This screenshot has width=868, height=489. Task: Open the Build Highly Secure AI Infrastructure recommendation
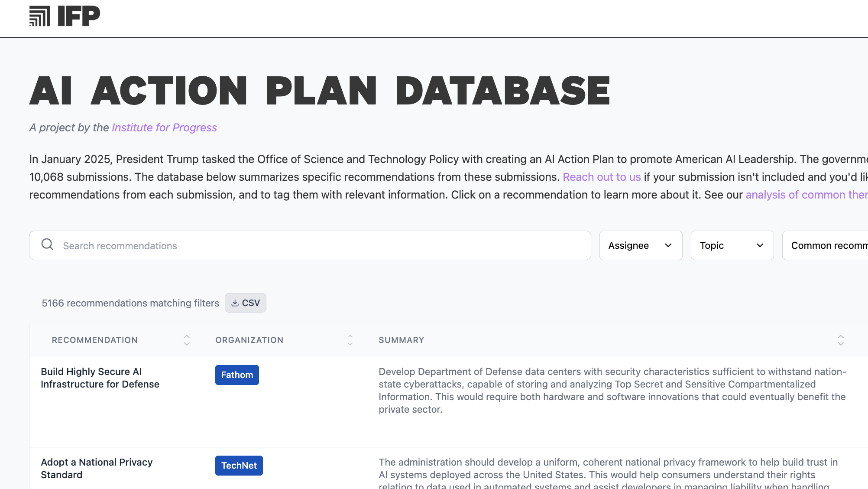[x=100, y=378]
